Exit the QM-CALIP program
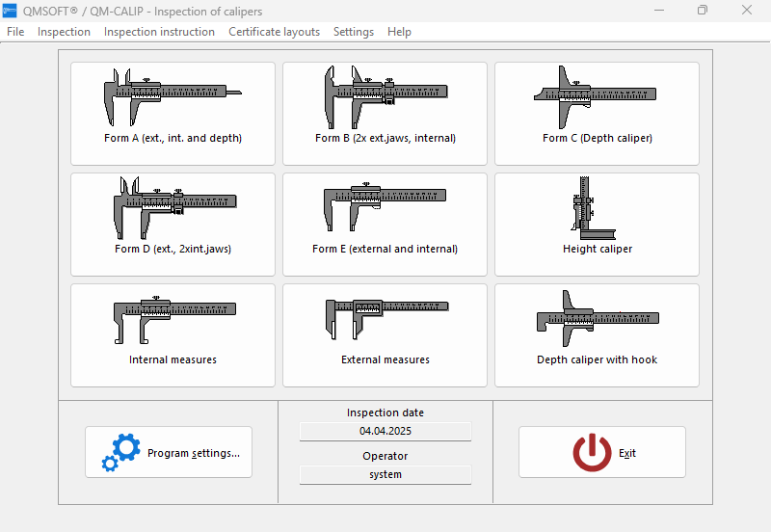The height and width of the screenshot is (532, 771). point(602,452)
